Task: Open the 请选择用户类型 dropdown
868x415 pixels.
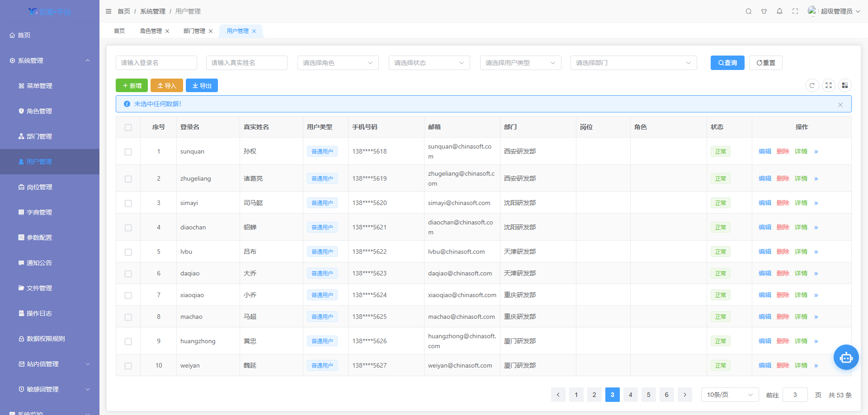Action: click(521, 63)
